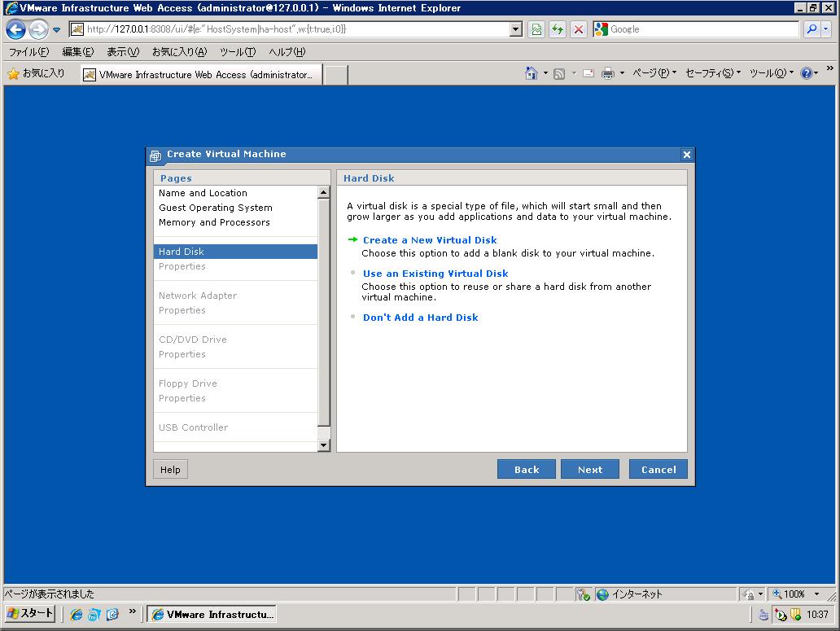Click Properties under Hard Disk
The width and height of the screenshot is (840, 631).
(x=182, y=266)
